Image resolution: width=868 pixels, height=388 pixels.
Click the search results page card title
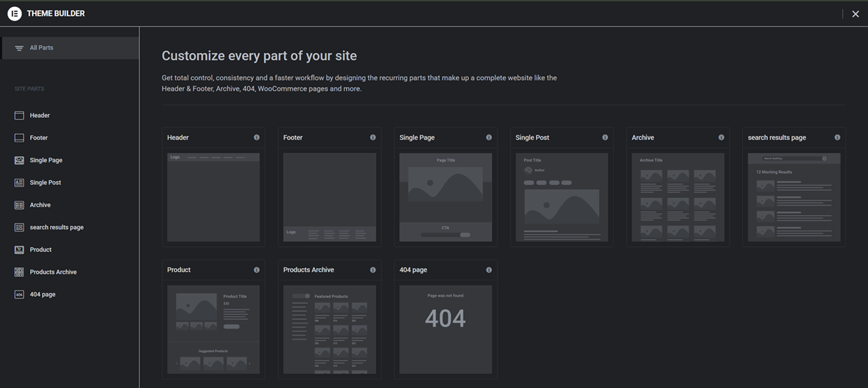point(777,137)
